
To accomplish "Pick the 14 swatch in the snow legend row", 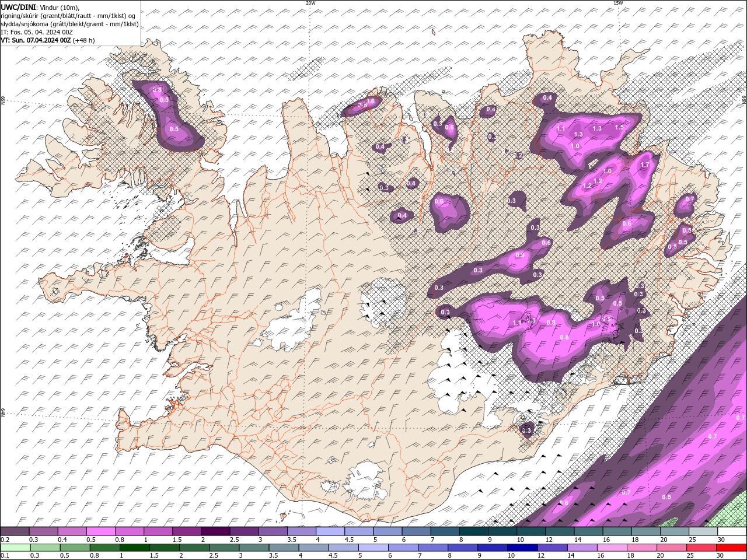I will tap(588, 531).
